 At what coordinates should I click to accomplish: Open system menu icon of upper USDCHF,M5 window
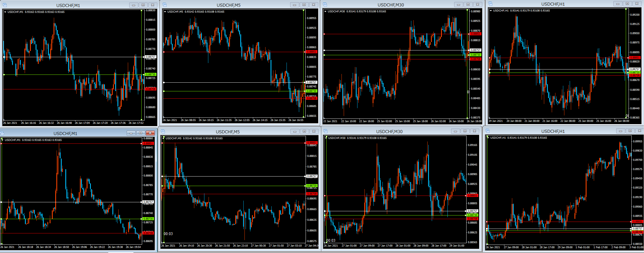coord(165,5)
